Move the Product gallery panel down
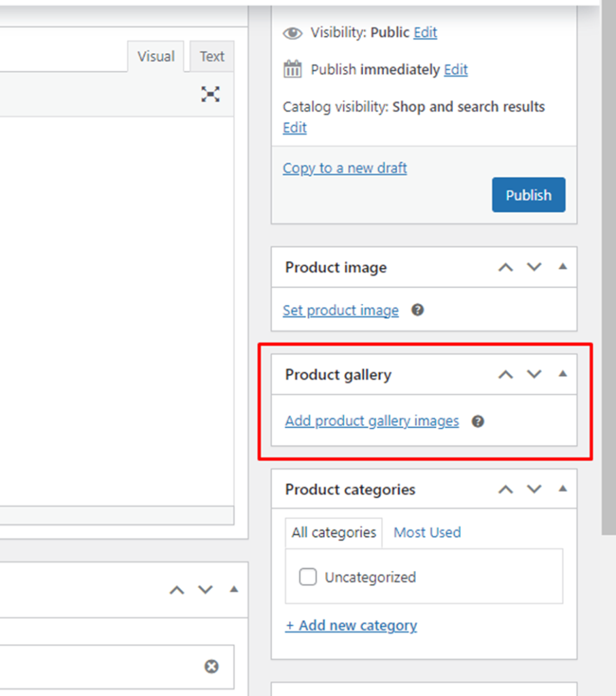The width and height of the screenshot is (616, 696). tap(534, 374)
